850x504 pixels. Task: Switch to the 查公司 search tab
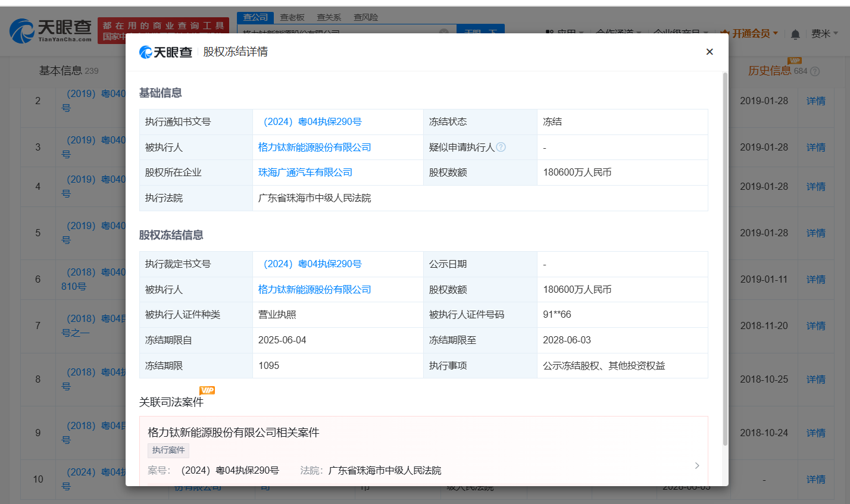[255, 18]
